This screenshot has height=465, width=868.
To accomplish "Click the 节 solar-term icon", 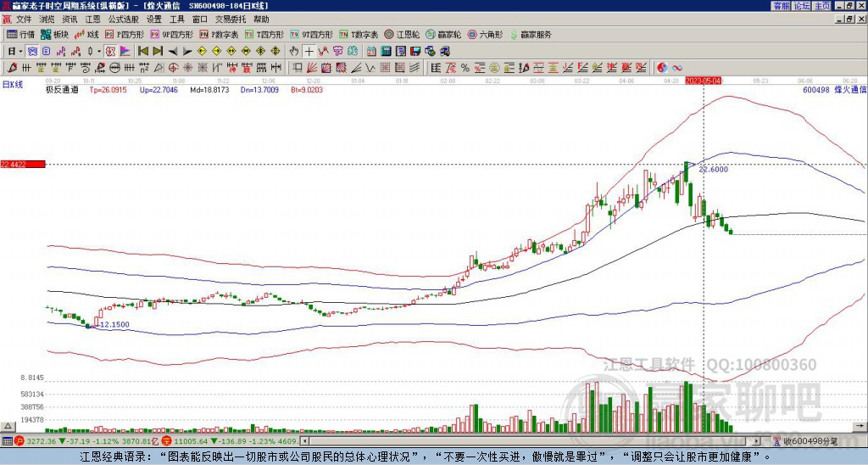I will click(x=337, y=51).
